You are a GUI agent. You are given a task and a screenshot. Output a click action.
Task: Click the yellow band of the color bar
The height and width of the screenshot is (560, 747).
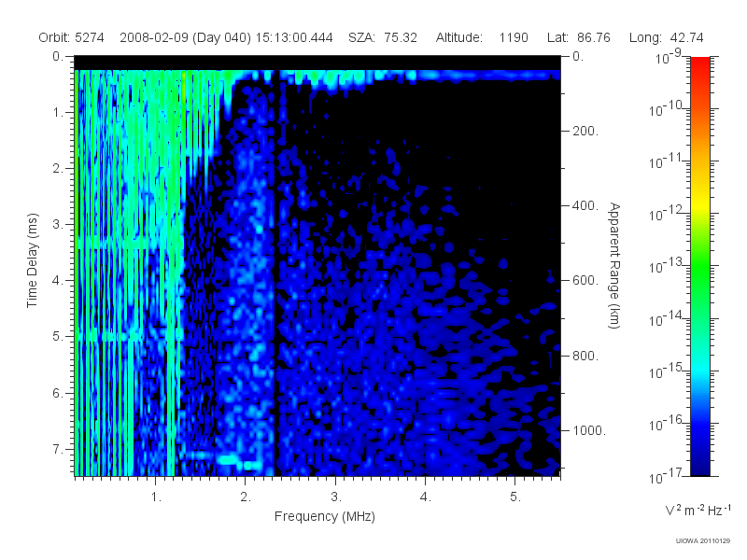699,204
